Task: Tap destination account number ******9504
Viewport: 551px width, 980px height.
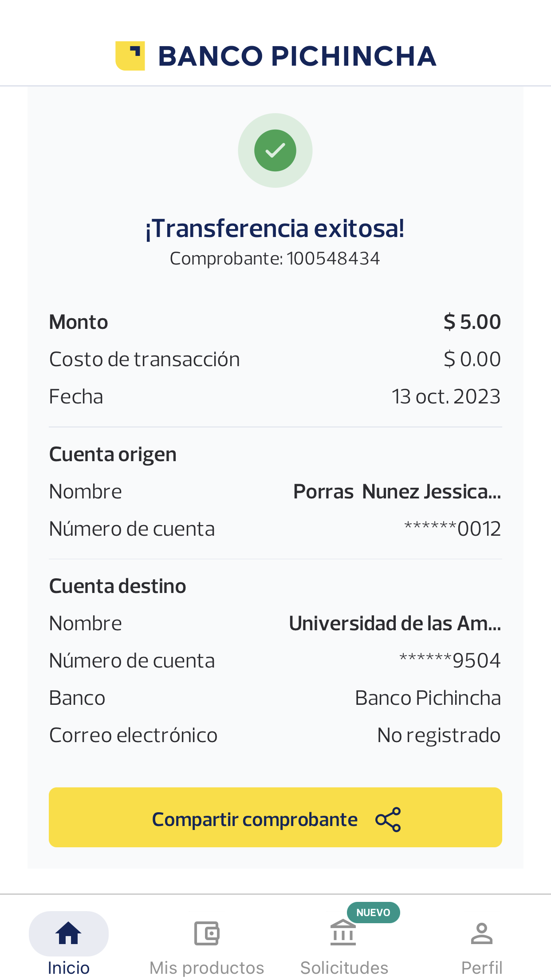Action: click(450, 660)
